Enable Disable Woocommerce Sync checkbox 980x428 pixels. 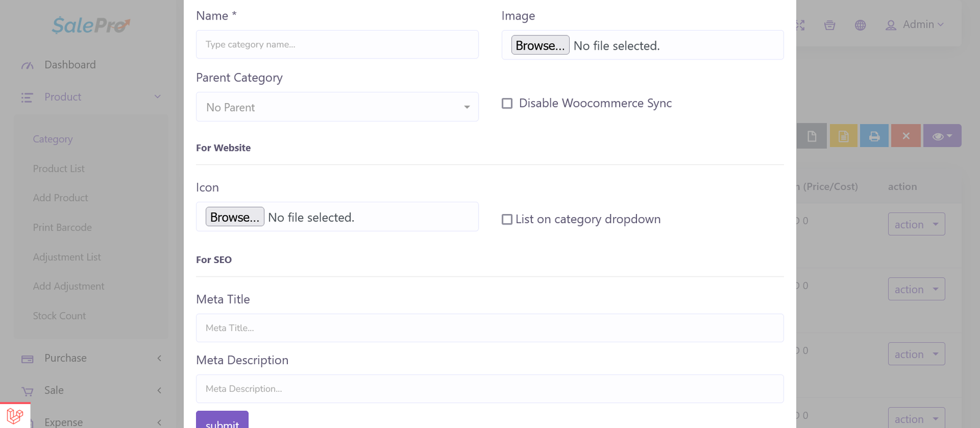(x=507, y=104)
